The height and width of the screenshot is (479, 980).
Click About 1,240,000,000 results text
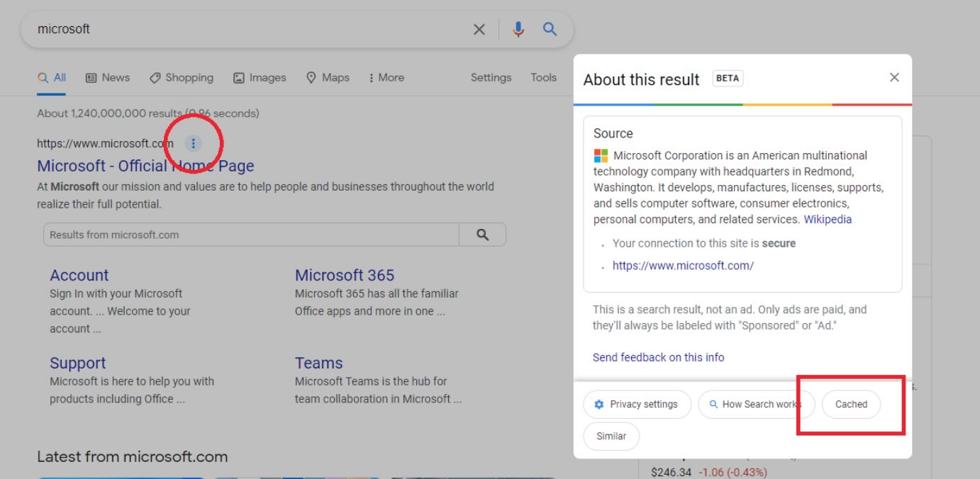coord(148,113)
